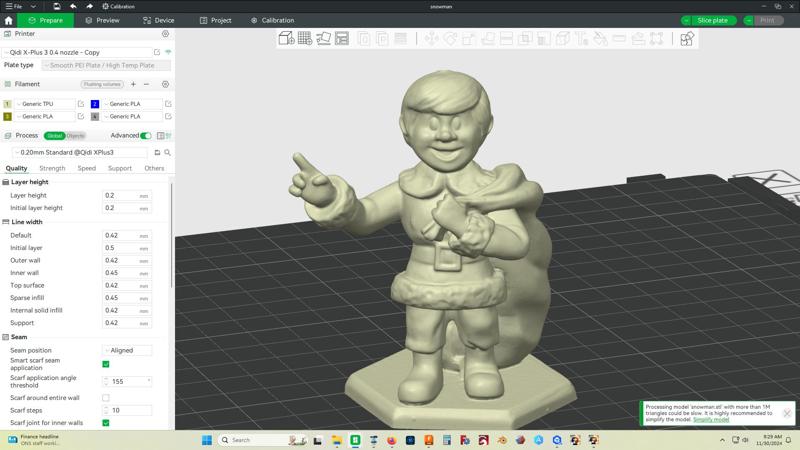
Task: Open filament 4 Generic PLA dropdown
Action: point(132,116)
